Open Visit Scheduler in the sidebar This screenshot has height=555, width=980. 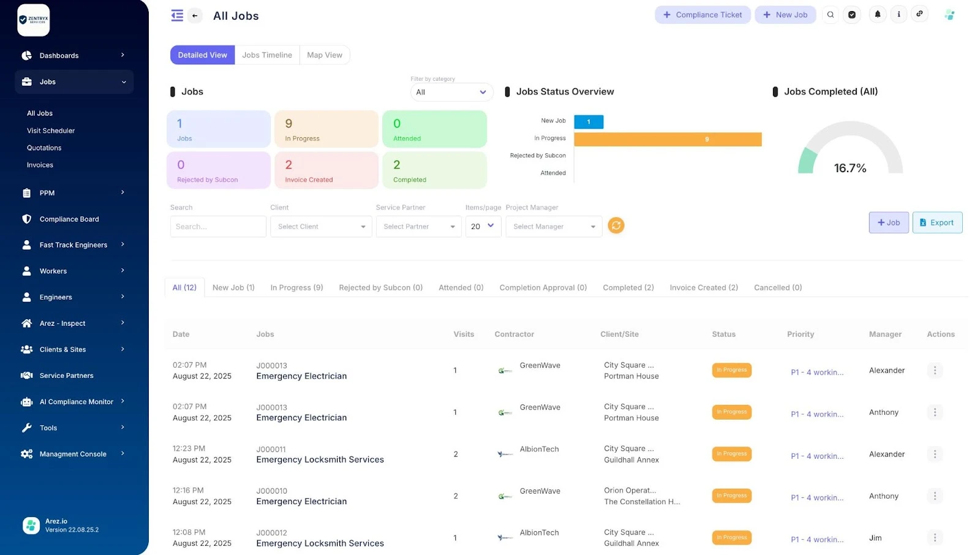click(x=51, y=131)
